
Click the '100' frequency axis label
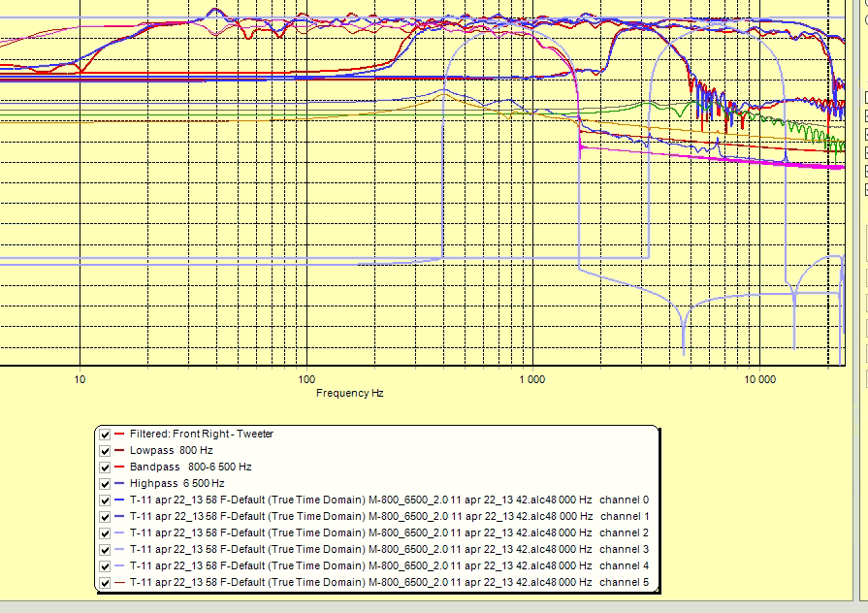[306, 379]
